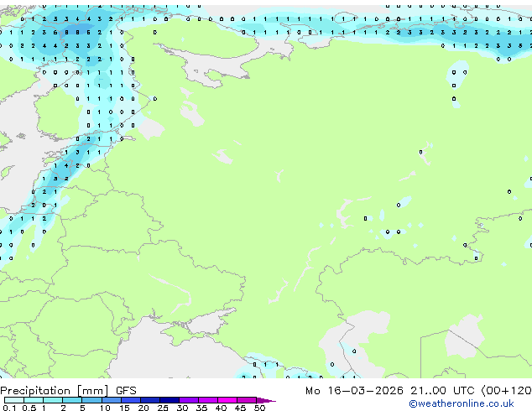
Task: Click the '50' legend scale value
Action: click(x=259, y=408)
